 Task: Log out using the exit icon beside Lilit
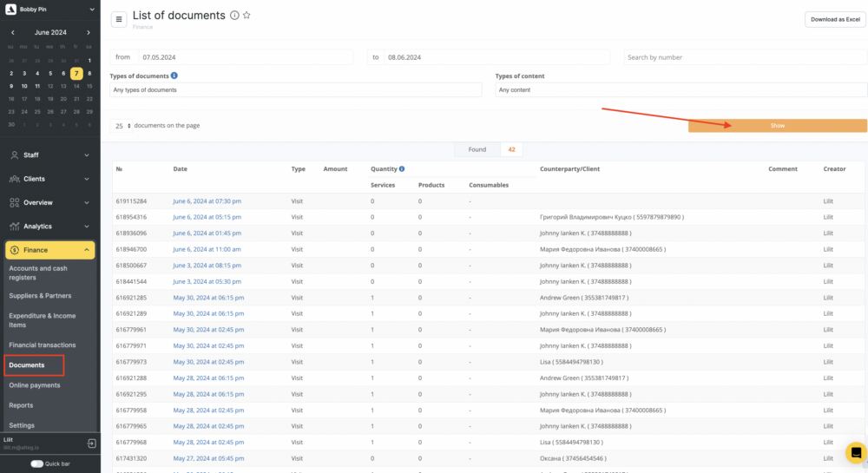click(91, 443)
